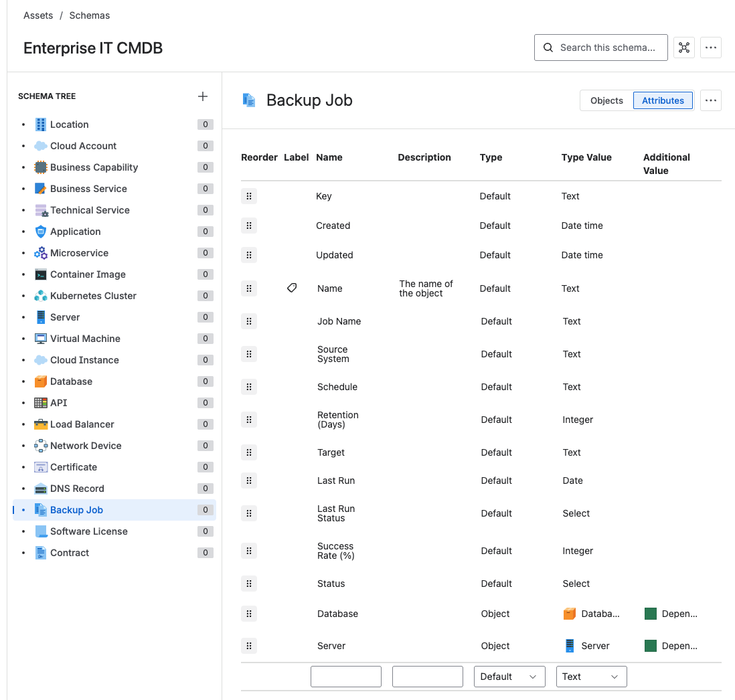
Task: Click the Virtual Machine icon in the sidebar
Action: 41,339
